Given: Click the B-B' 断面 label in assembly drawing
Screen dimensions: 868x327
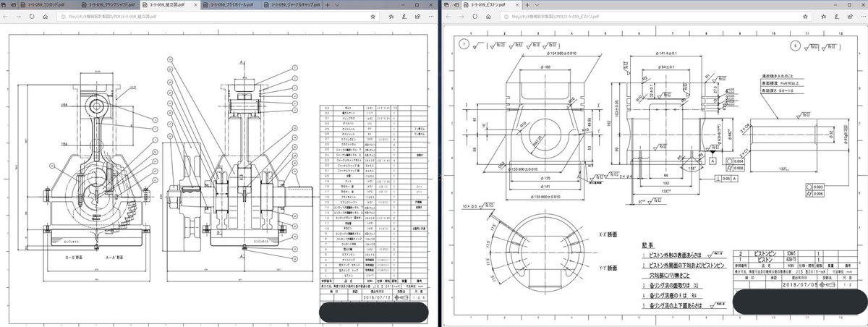Looking at the screenshot, I should [74, 258].
